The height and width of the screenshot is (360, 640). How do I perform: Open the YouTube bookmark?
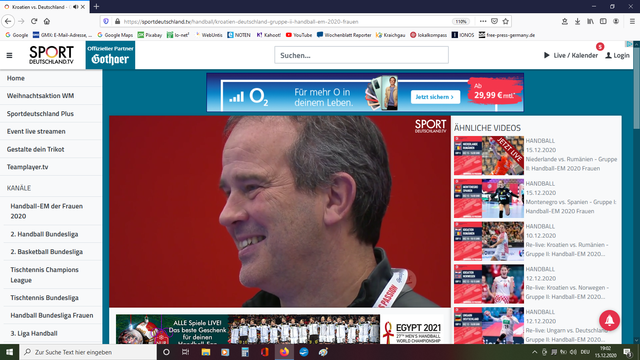(299, 35)
